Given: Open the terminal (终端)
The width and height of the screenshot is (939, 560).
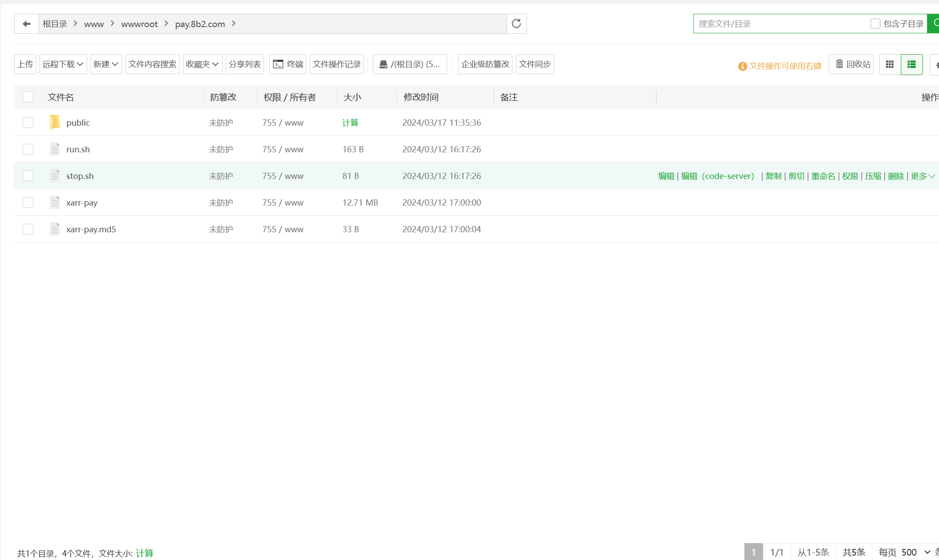Looking at the screenshot, I should pos(288,64).
